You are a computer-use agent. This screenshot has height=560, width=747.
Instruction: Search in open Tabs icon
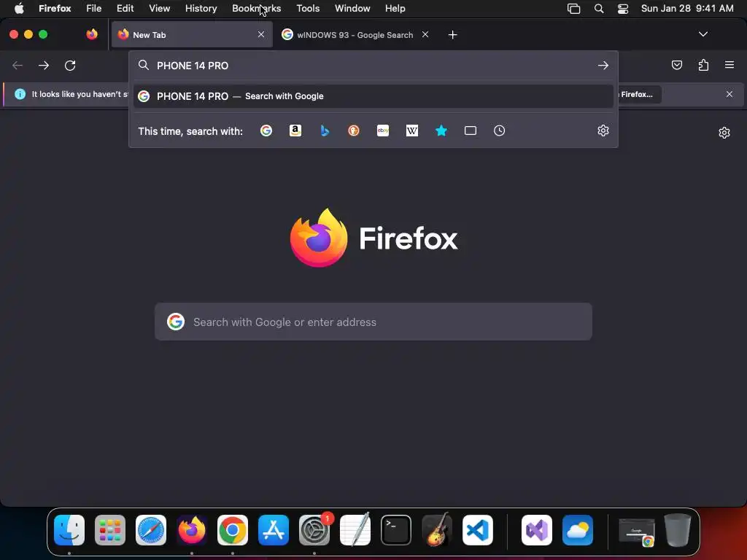tap(471, 131)
